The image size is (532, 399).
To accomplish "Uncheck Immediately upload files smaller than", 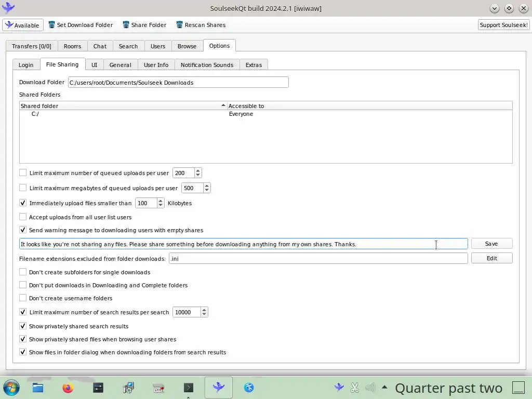I will tap(23, 203).
